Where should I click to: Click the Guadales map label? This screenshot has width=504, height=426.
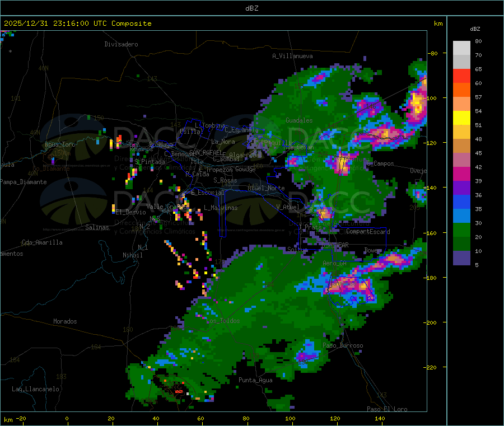point(299,120)
